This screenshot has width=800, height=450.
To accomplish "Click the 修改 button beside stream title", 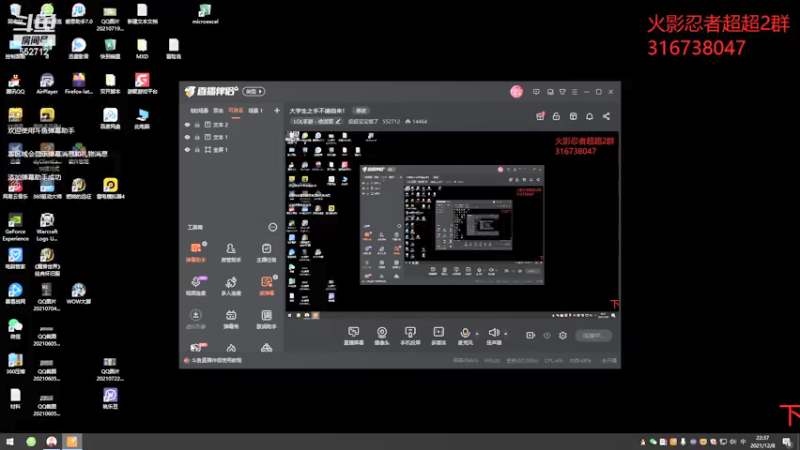I will click(361, 111).
